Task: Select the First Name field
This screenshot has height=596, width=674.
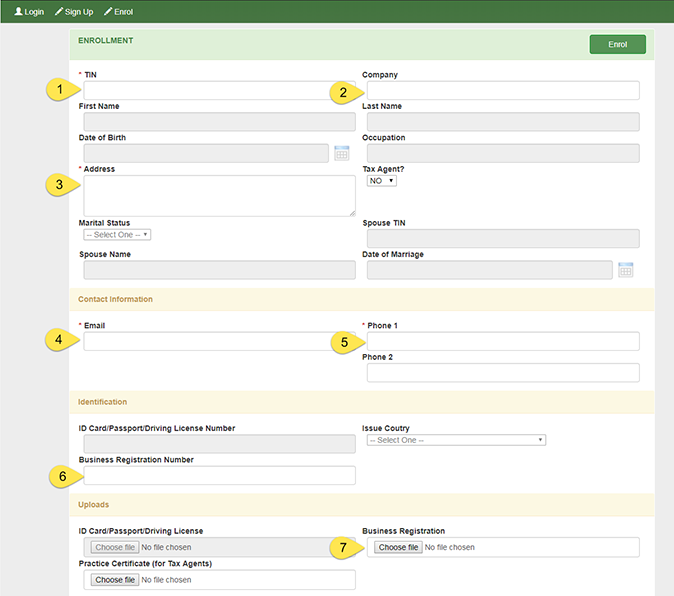Action: [x=219, y=122]
